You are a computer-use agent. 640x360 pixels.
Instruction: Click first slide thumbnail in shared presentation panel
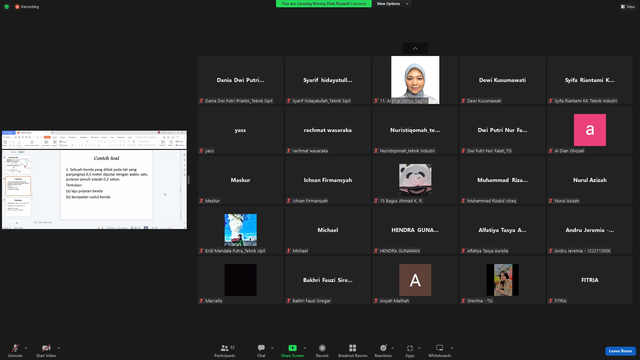pyautogui.click(x=18, y=164)
